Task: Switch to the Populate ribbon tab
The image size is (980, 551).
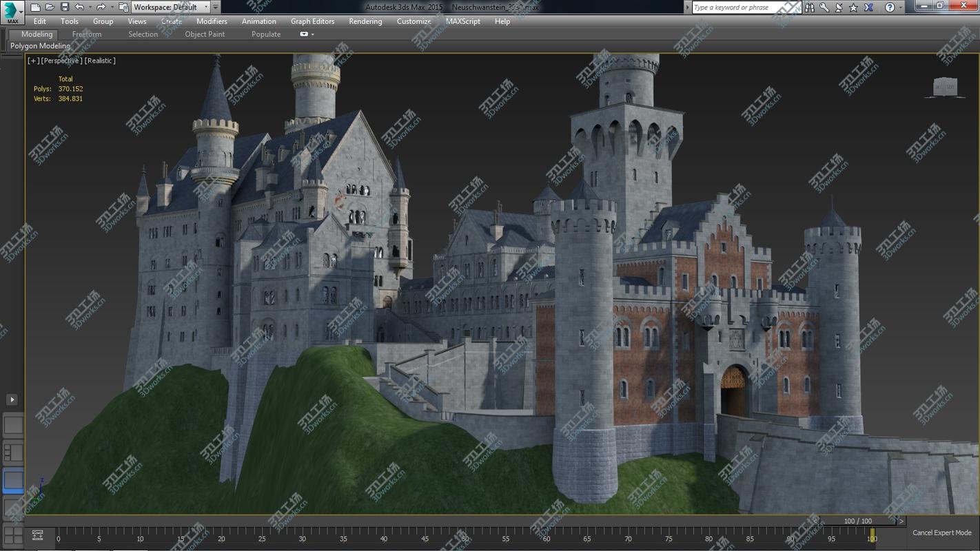Action: pos(266,34)
